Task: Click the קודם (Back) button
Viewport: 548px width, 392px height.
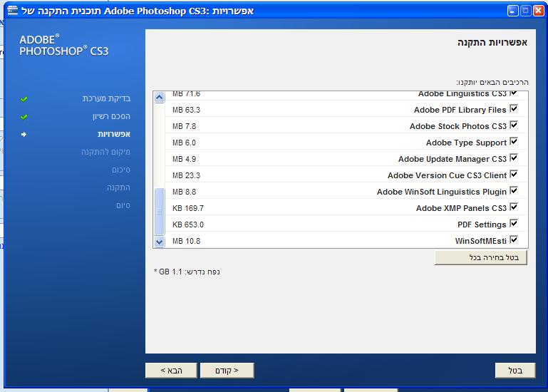Action: click(227, 371)
